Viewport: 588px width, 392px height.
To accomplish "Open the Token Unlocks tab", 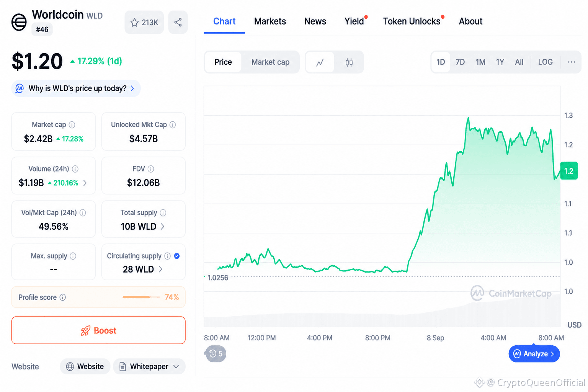I will click(x=412, y=21).
